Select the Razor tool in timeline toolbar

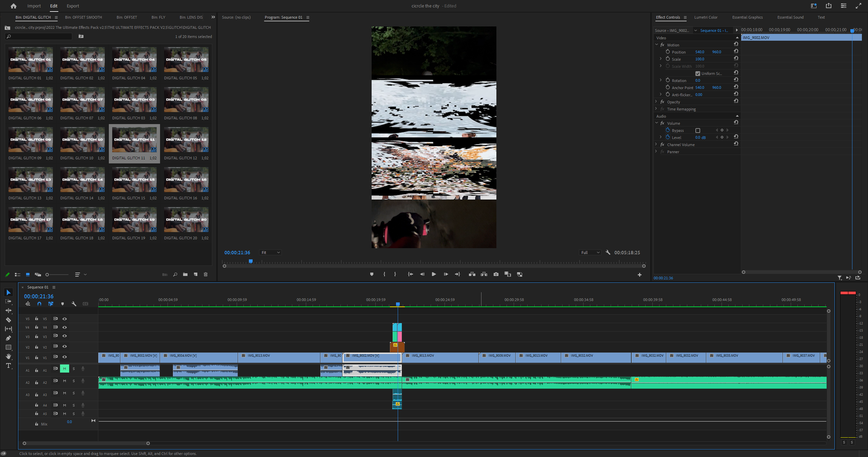[8, 319]
